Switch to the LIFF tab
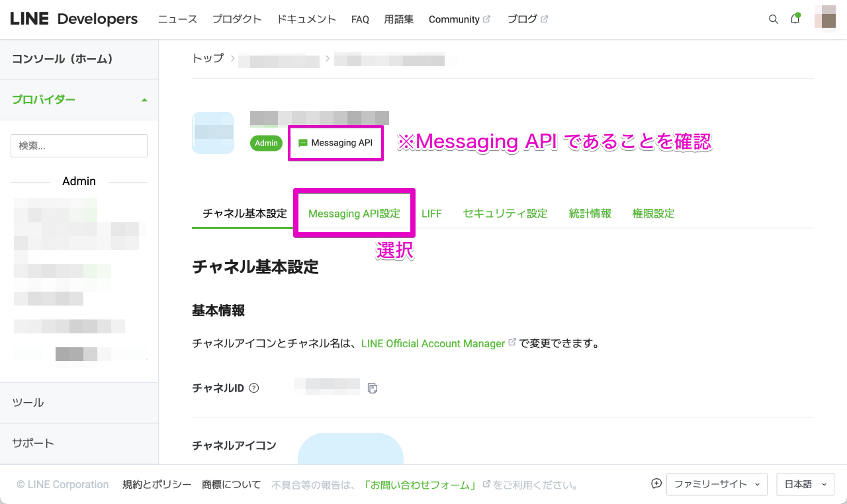The height and width of the screenshot is (504, 847). 431,214
